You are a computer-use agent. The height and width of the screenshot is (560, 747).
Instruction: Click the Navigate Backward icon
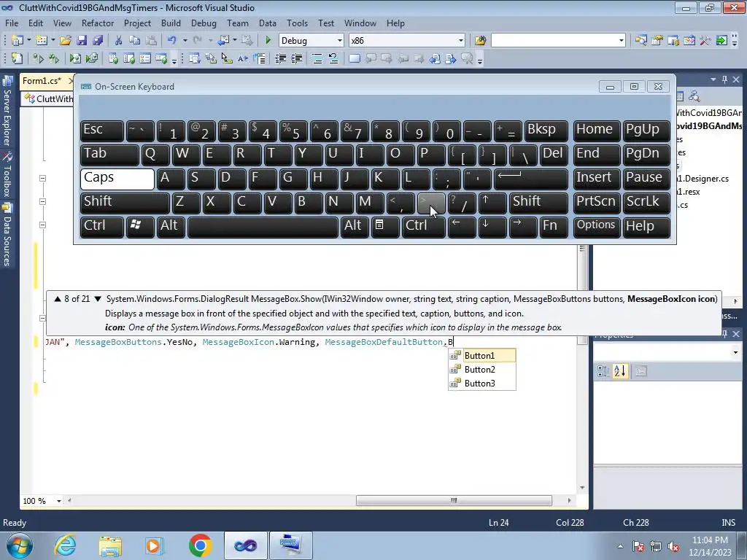223,41
